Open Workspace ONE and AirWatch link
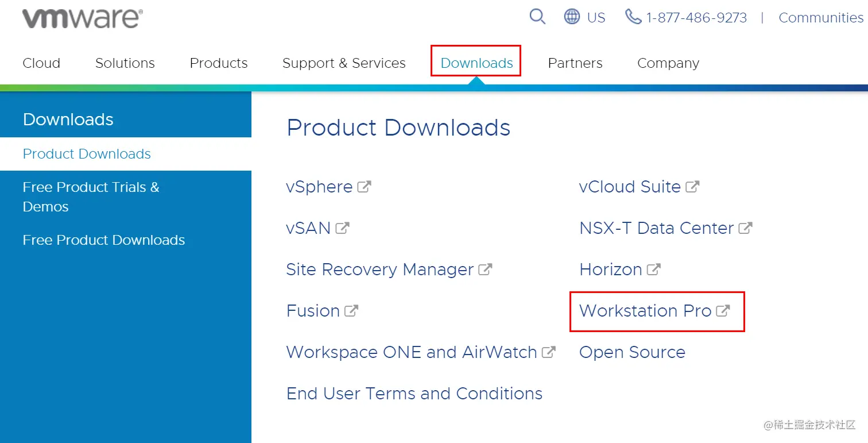 (x=412, y=352)
